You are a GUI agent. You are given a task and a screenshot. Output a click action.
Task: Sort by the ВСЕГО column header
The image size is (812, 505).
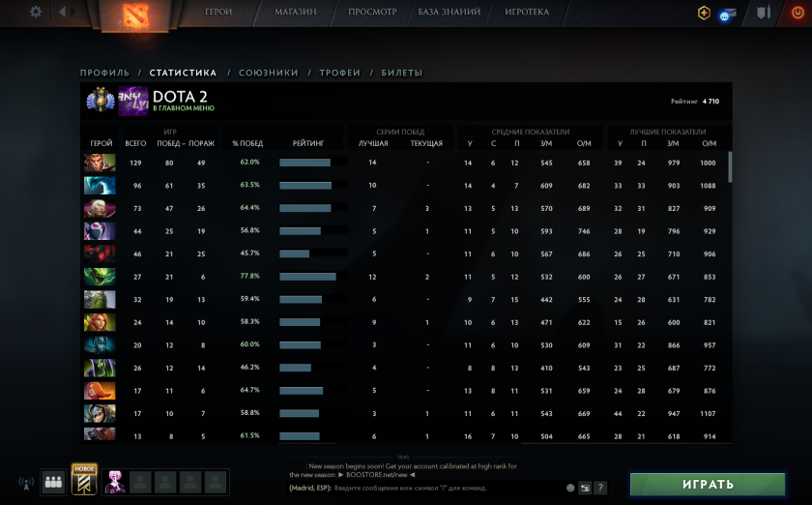click(x=135, y=143)
